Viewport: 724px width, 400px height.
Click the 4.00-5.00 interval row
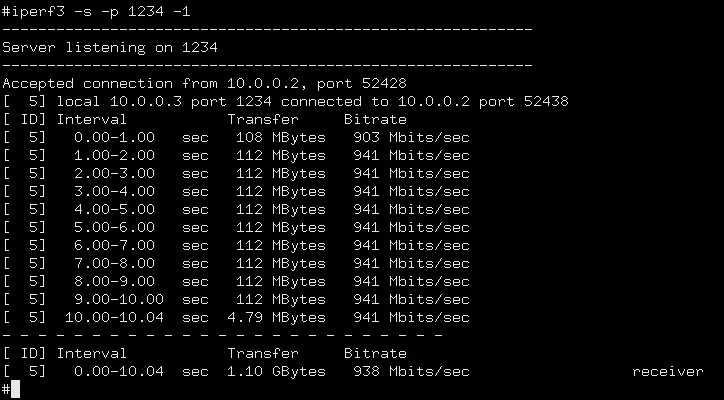pos(236,209)
